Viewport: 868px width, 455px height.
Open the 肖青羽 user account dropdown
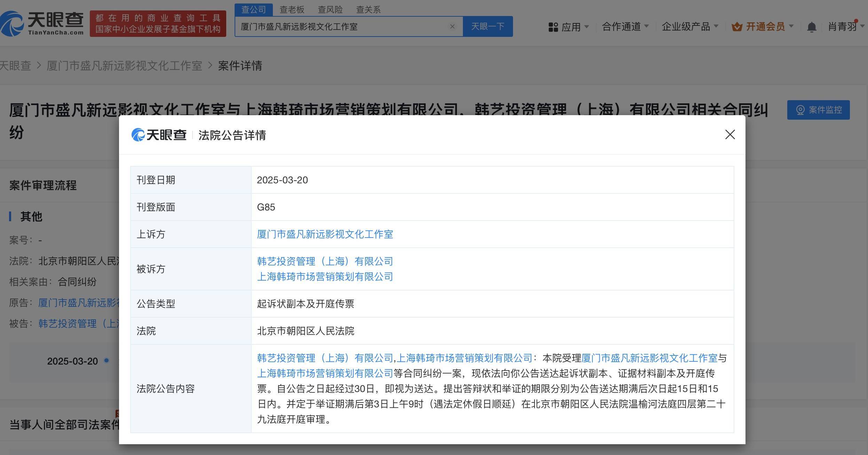click(x=846, y=26)
